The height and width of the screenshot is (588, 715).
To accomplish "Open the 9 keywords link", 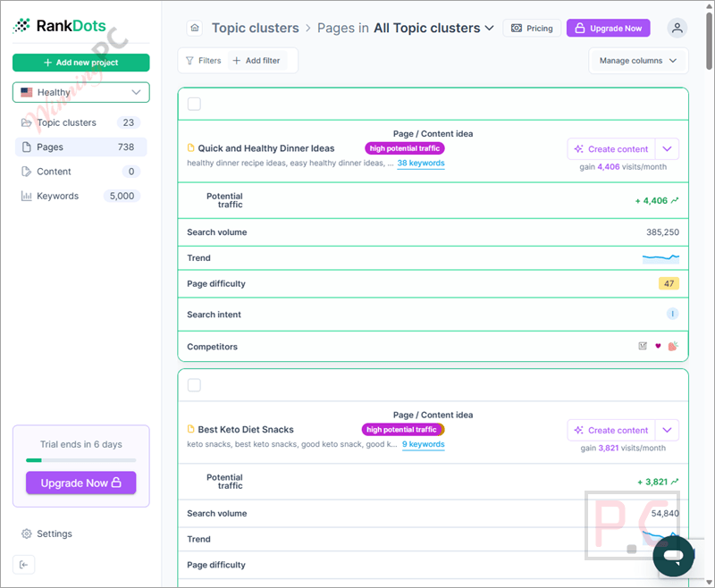I will pos(423,444).
